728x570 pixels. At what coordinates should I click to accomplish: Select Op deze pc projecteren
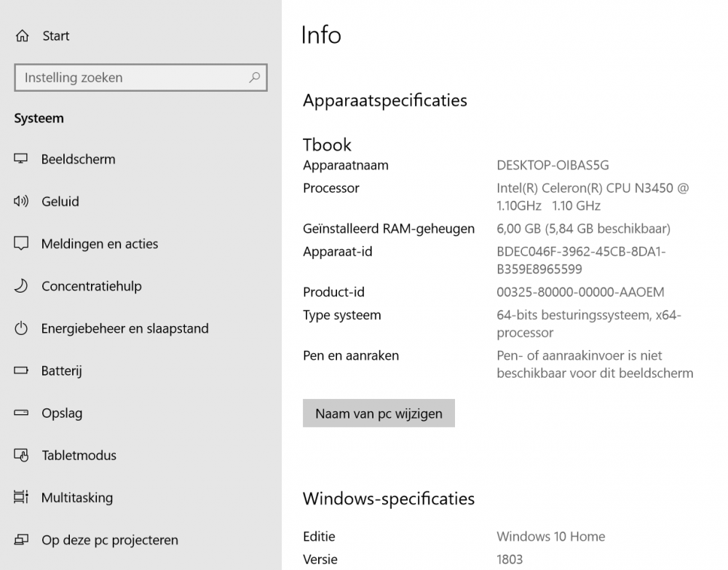[109, 540]
